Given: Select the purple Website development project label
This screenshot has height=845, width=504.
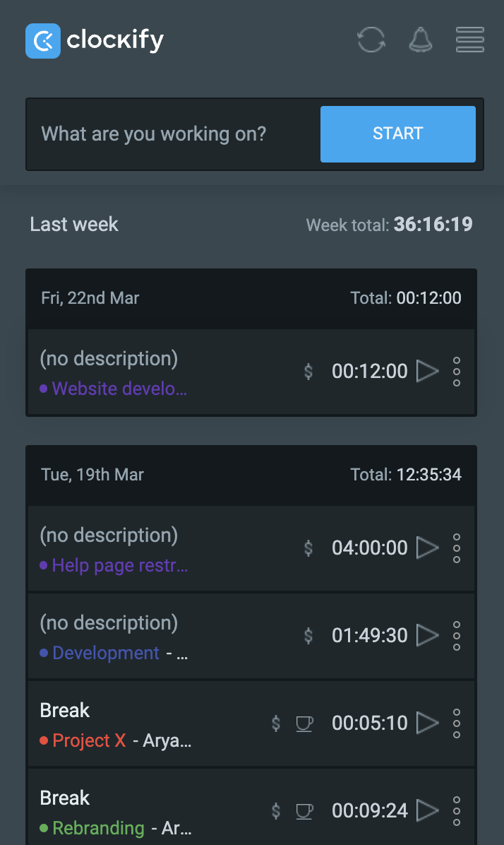Looking at the screenshot, I should 119,389.
